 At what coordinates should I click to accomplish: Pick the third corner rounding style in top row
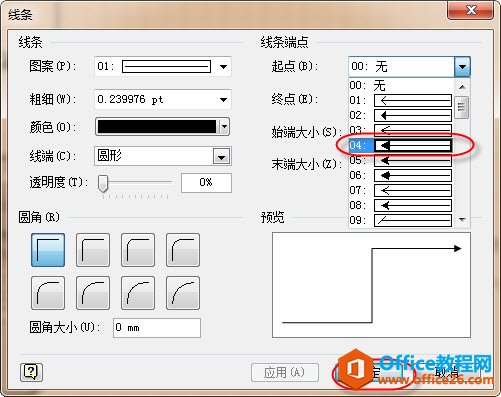138,250
